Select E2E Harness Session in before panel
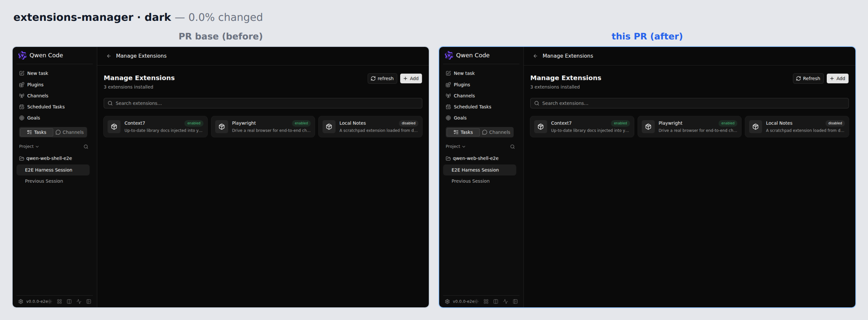 point(53,170)
